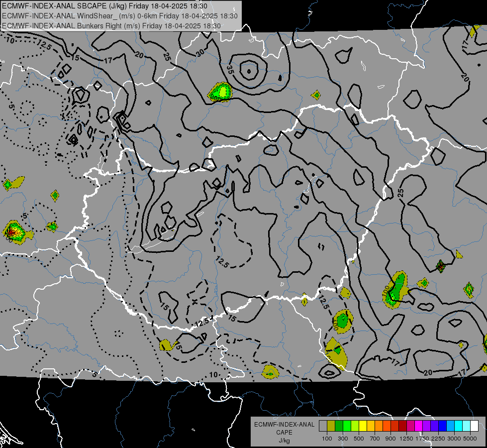This screenshot has width=487, height=448.
Task: Select the bright magenta legend swatch
Action: 419,426
